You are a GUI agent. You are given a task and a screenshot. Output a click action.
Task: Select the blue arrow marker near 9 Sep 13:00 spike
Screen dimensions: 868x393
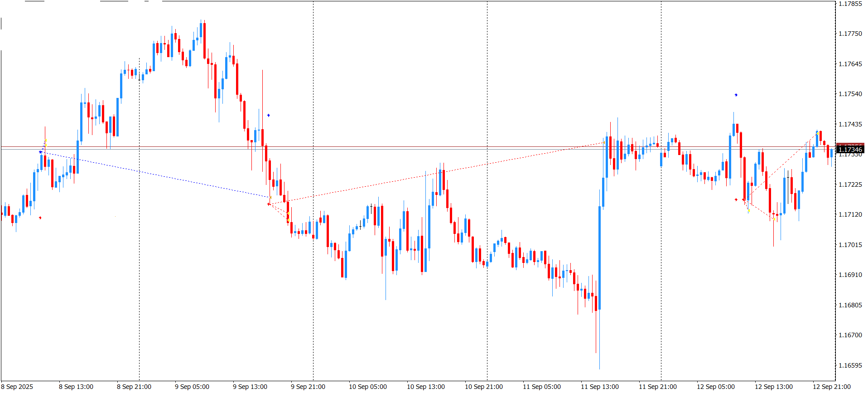pyautogui.click(x=268, y=116)
